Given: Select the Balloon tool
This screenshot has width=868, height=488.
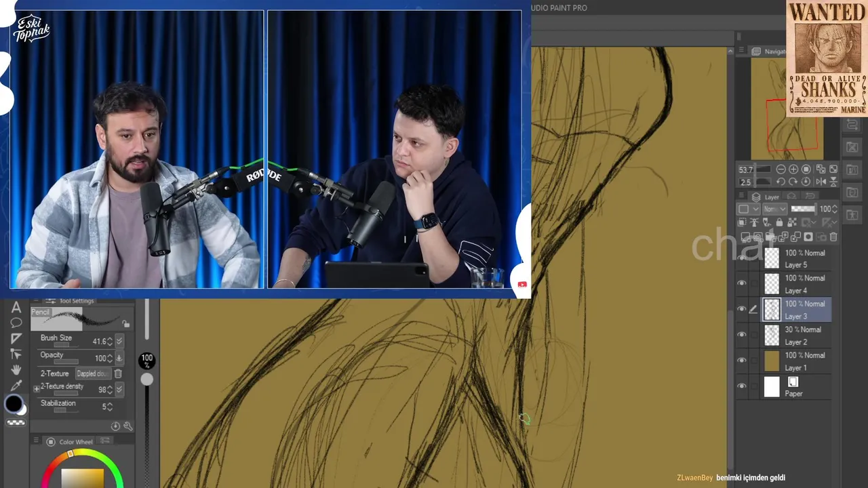Looking at the screenshot, I should pos(16,323).
